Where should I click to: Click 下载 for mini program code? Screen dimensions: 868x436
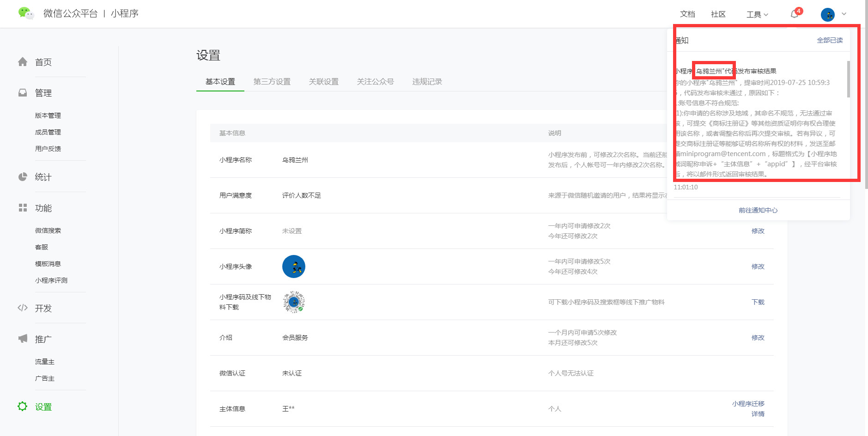758,302
